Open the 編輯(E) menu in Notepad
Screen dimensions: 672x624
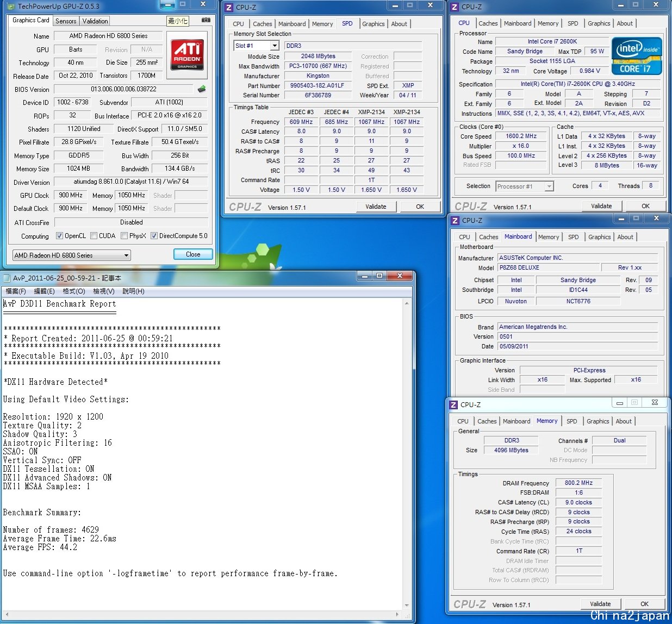[45, 291]
